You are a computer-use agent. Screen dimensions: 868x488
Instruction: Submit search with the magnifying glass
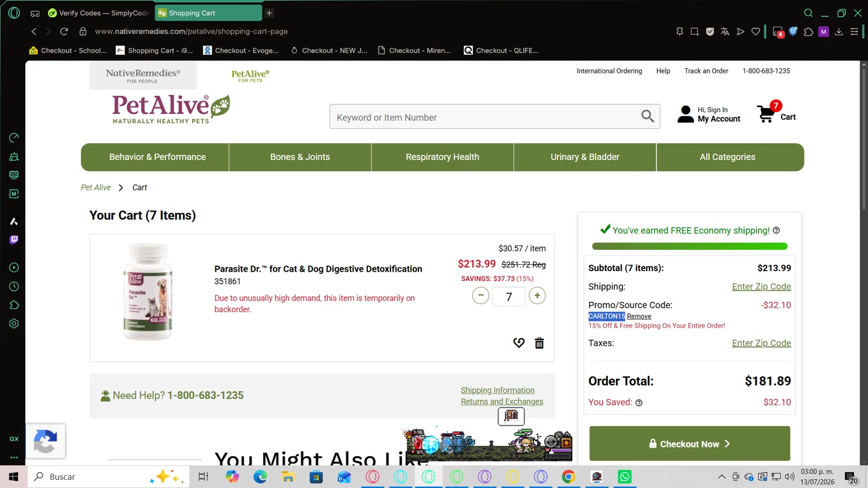(648, 116)
